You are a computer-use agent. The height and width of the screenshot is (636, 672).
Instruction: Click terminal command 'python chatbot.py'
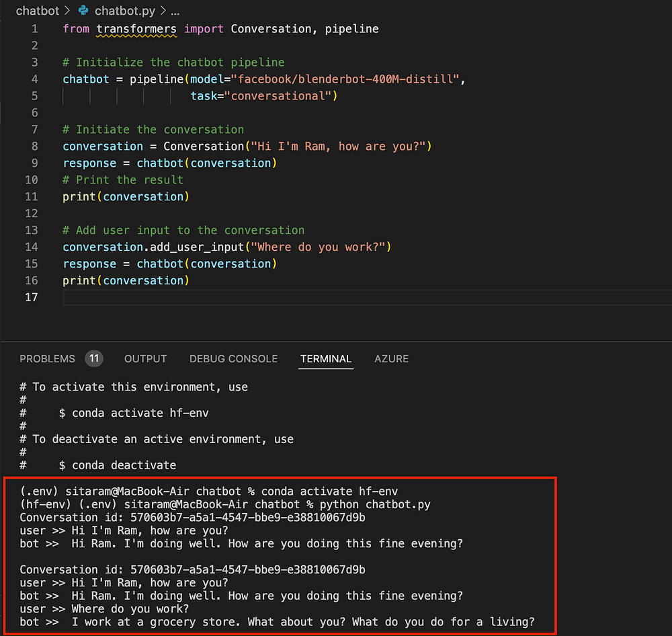point(375,504)
